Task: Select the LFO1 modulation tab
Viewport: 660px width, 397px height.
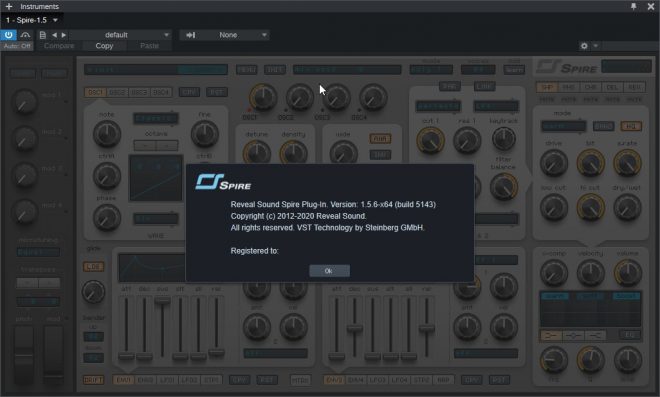Action: (x=167, y=380)
